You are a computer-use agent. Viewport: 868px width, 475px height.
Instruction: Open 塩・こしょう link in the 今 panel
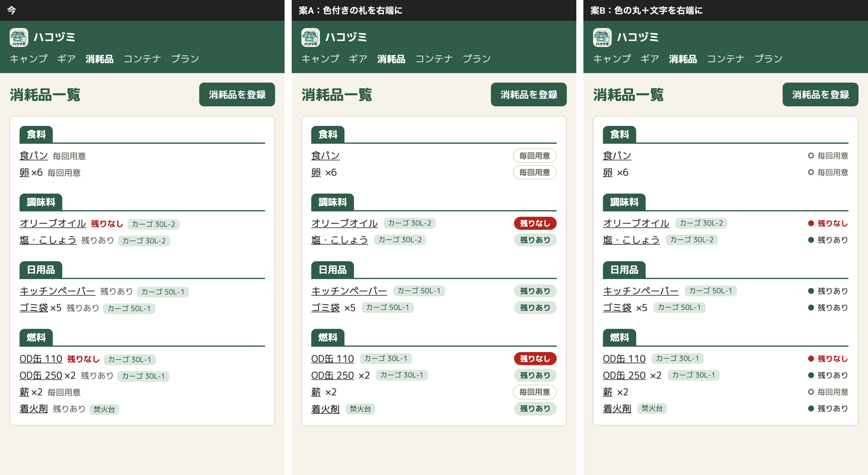pyautogui.click(x=48, y=240)
